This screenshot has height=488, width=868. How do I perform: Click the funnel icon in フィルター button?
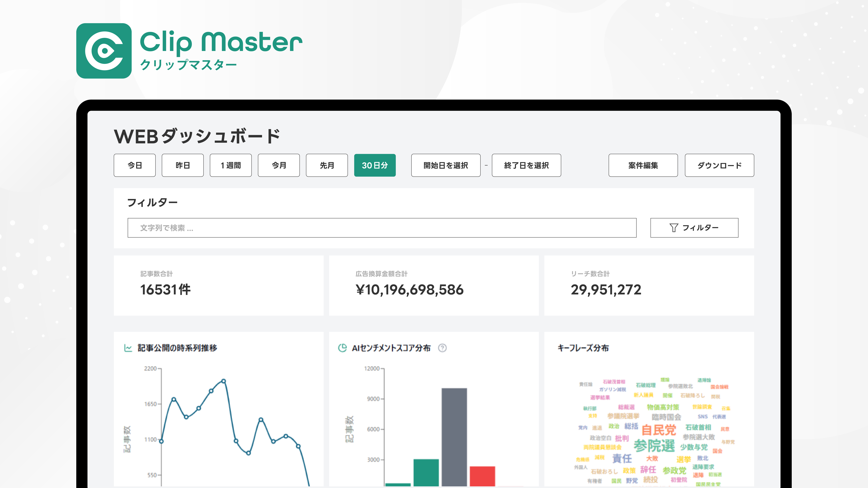674,228
